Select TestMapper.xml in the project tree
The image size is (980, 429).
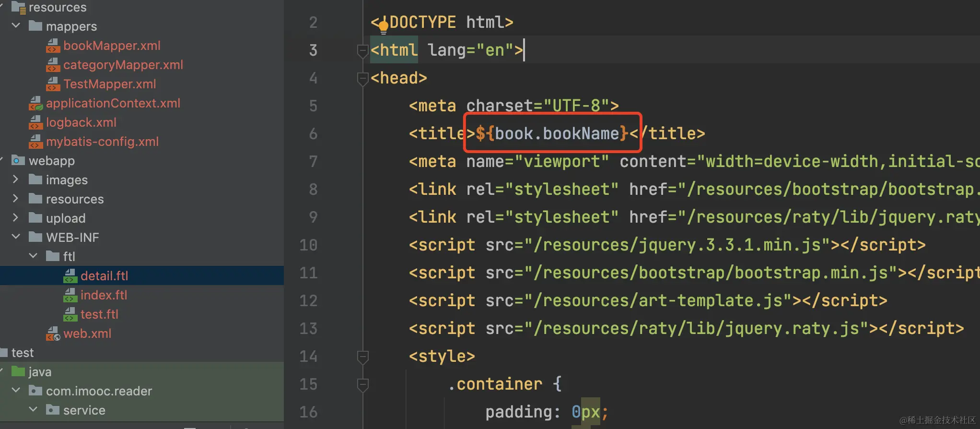[110, 84]
